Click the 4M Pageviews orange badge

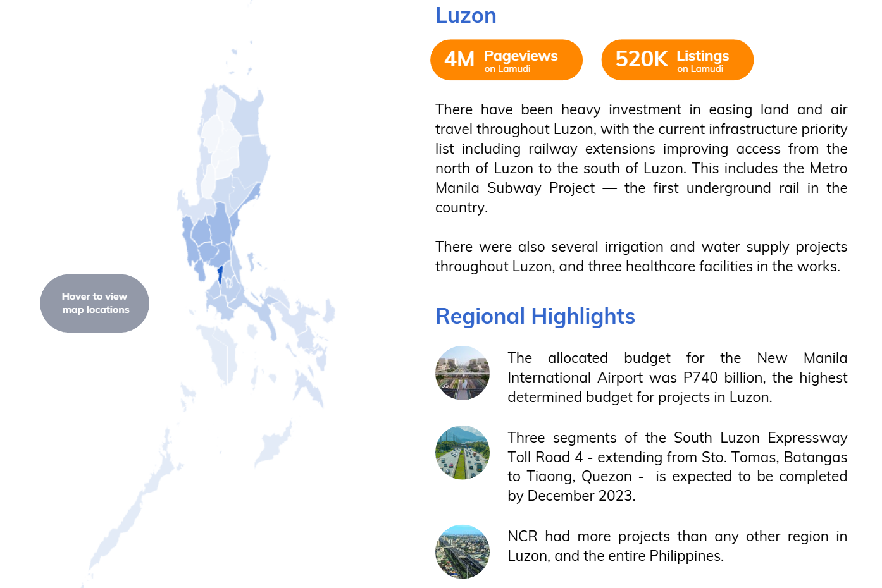point(506,60)
